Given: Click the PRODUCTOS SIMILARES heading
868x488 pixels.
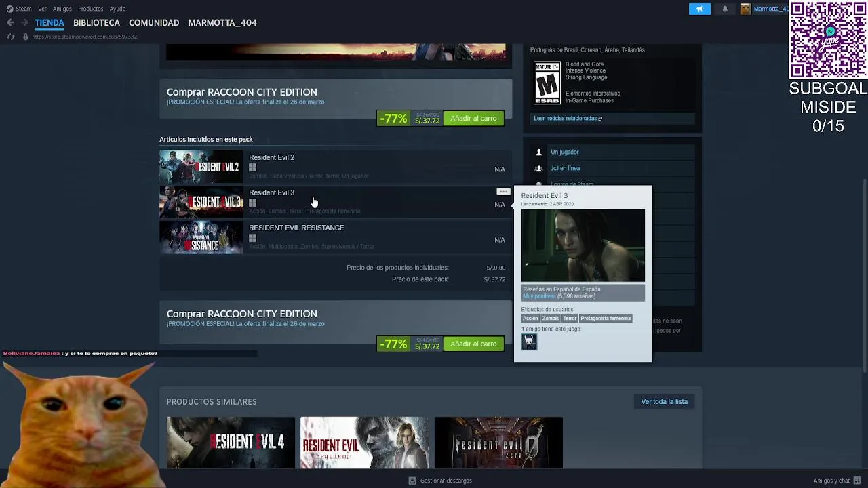Looking at the screenshot, I should (212, 402).
